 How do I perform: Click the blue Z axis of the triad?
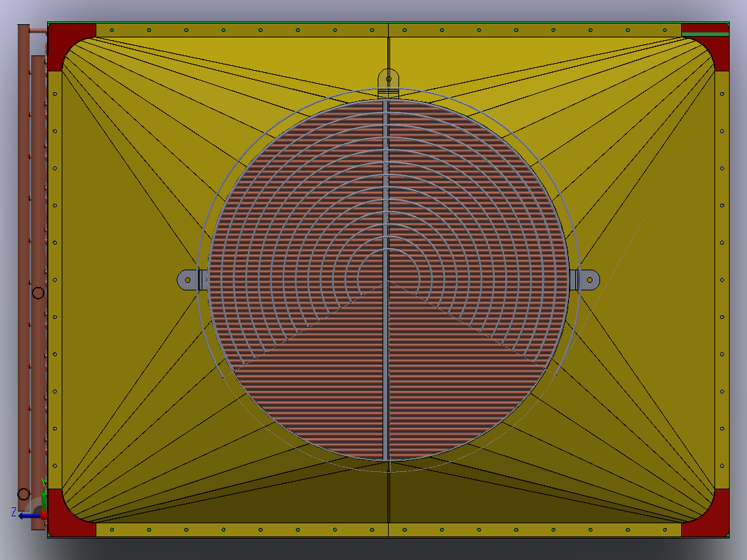(x=28, y=516)
